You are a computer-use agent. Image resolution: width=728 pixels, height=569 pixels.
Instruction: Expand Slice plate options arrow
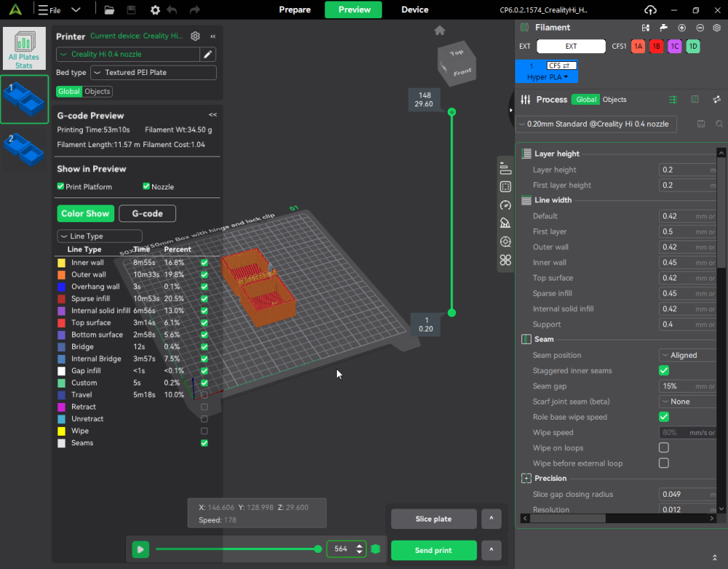click(491, 519)
